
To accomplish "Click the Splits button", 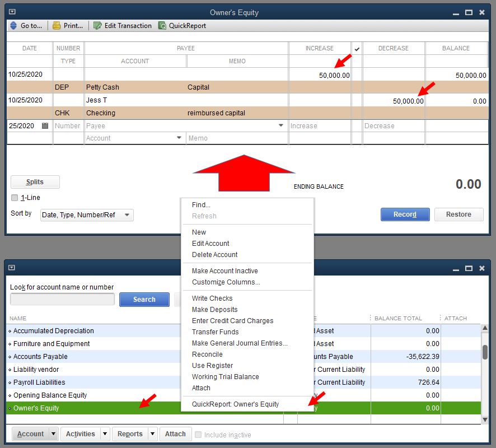I will (35, 181).
